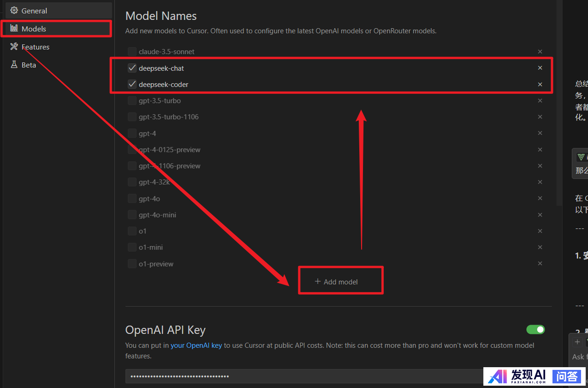This screenshot has height=388, width=588.
Task: Click the Add model button
Action: [x=337, y=282]
